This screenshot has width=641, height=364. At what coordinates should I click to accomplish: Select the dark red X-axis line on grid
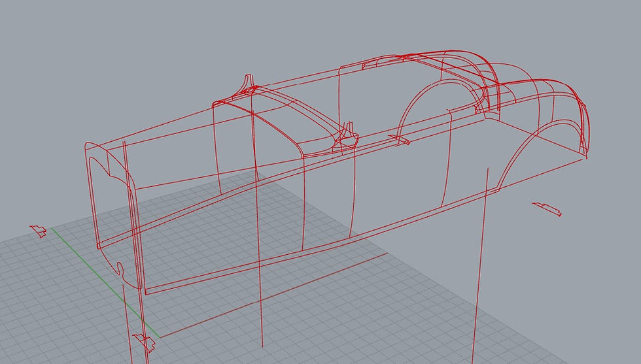(273, 295)
